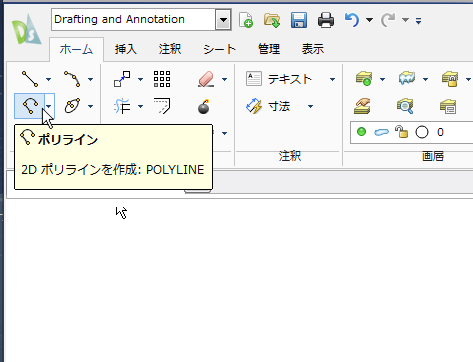Image resolution: width=473 pixels, height=362 pixels.
Task: Expand the Eraser tool dropdown arrow
Action: (x=224, y=79)
